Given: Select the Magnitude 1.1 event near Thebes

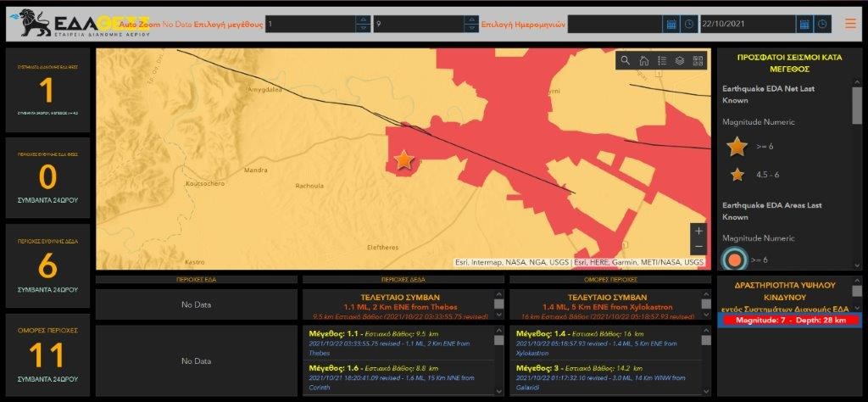Looking at the screenshot, I should coord(390,343).
